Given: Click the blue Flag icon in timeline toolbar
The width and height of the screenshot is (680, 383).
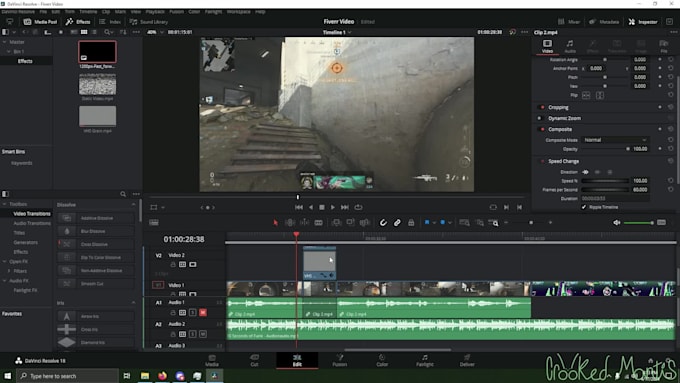Looking at the screenshot, I should (427, 223).
